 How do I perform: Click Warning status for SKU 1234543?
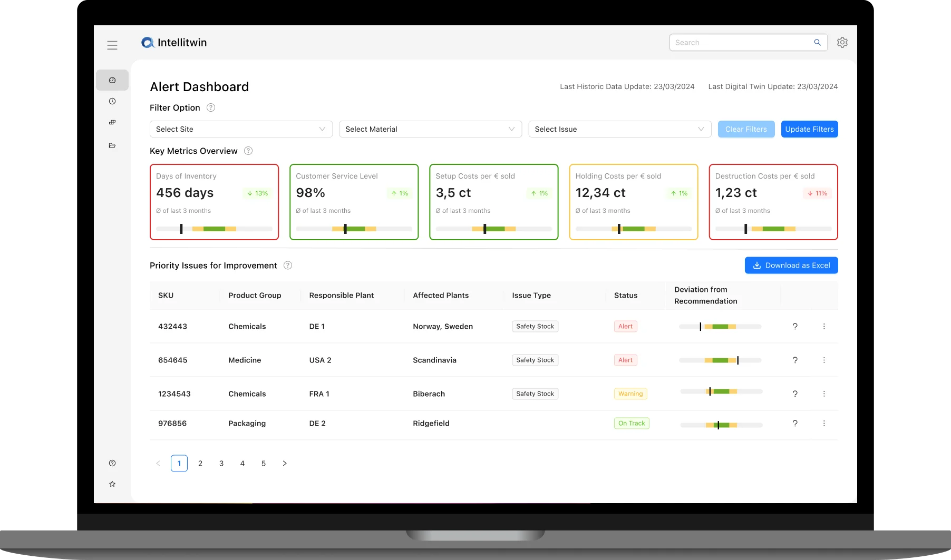(x=630, y=394)
